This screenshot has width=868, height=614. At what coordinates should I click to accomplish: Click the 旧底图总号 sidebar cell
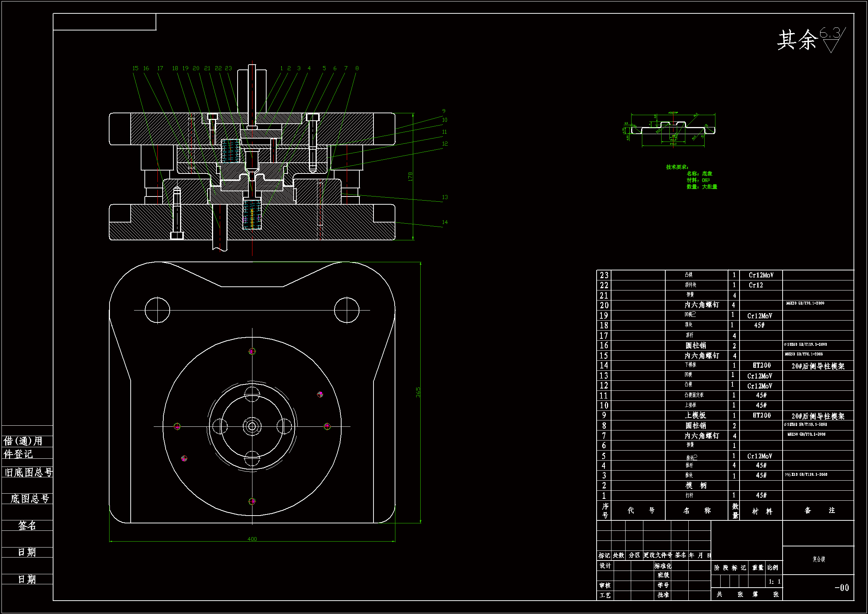click(x=28, y=472)
